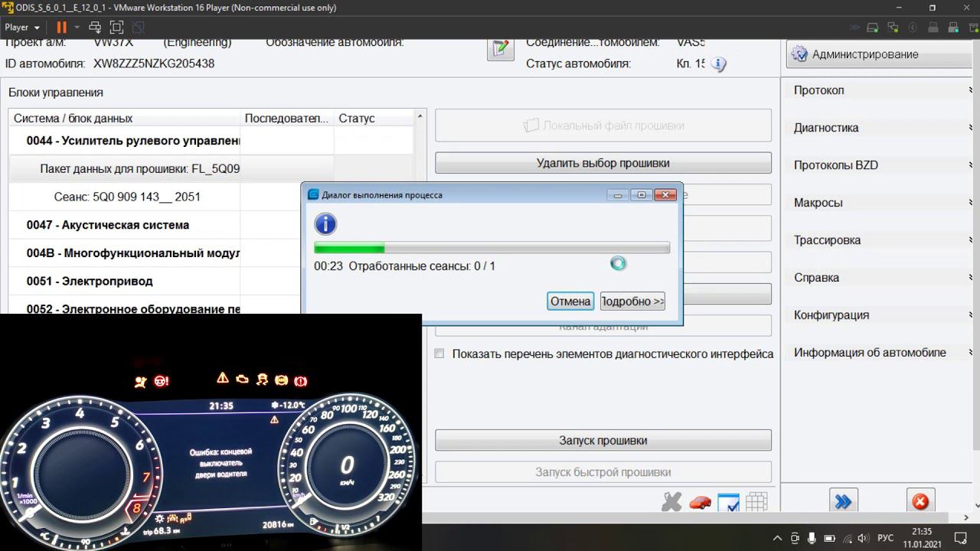
Task: Select Пакет данных для прошивки row
Action: click(x=211, y=168)
